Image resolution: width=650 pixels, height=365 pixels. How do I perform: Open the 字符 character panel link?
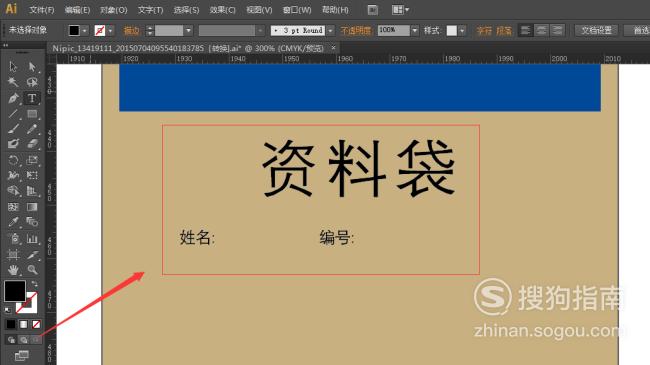point(484,31)
